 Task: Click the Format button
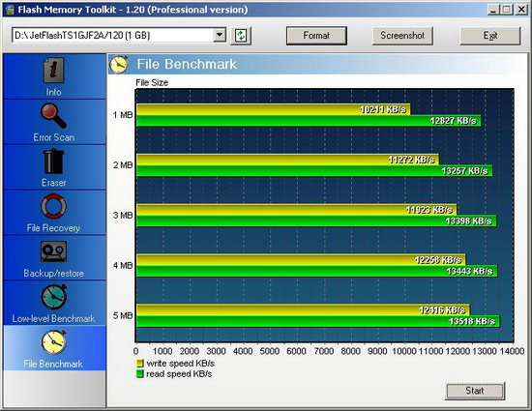click(x=316, y=36)
